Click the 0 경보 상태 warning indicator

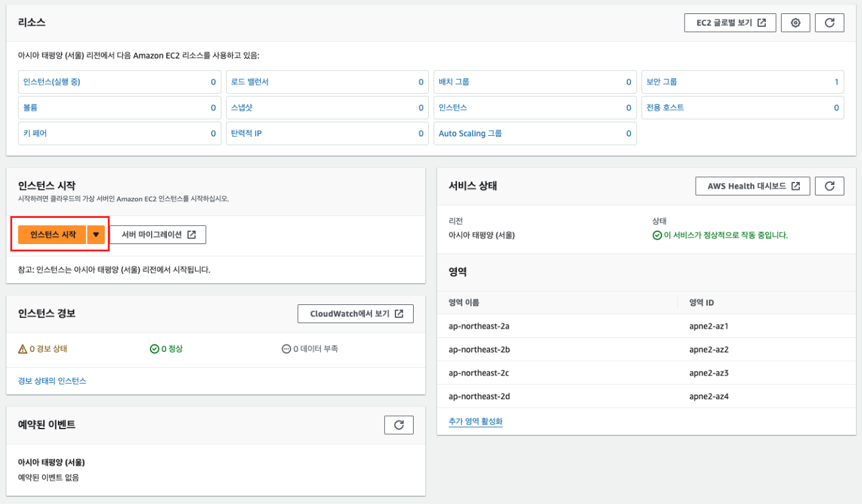pyautogui.click(x=43, y=349)
